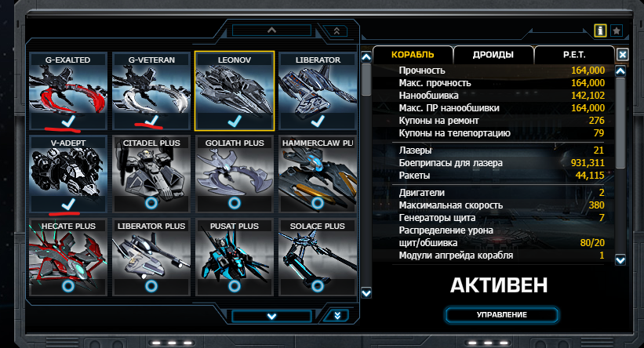This screenshot has height=348, width=644.
Task: Switch to the ДРОИДЫ tab
Action: (493, 55)
